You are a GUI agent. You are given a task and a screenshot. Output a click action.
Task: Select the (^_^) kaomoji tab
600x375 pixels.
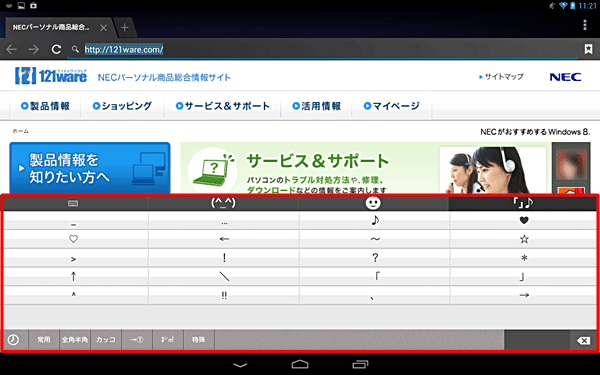tap(223, 203)
